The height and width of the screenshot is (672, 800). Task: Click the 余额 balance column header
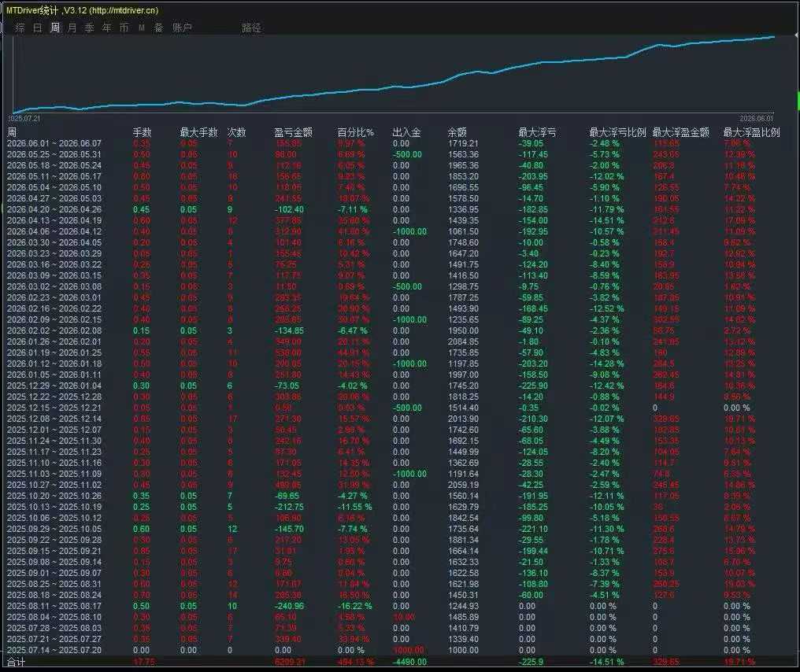point(457,132)
